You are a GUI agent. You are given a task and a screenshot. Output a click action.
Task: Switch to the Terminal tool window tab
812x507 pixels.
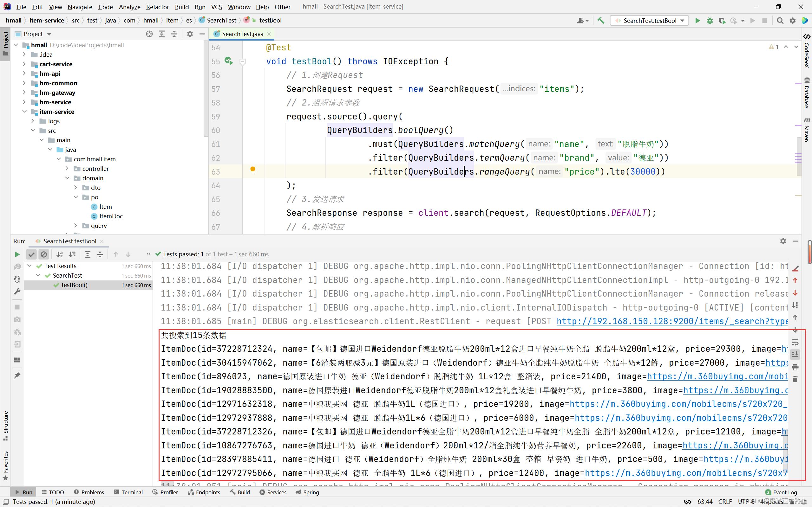[128, 492]
